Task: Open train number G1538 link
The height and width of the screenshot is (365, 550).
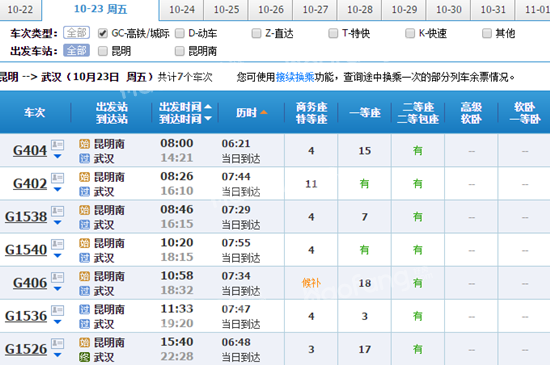Action: click(26, 217)
